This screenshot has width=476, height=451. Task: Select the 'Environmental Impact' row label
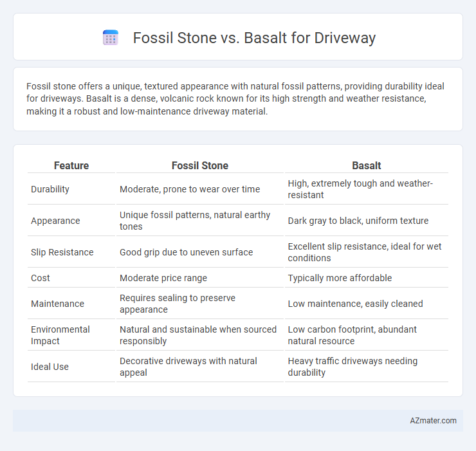[x=60, y=335]
